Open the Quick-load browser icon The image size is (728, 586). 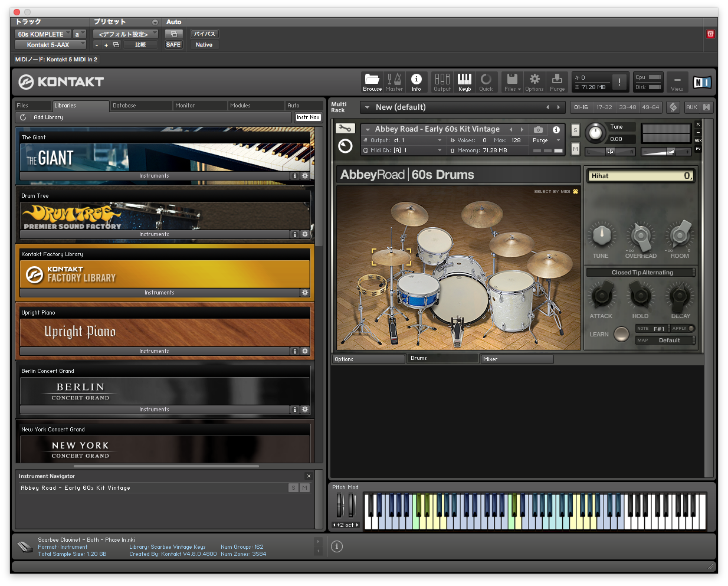click(x=486, y=82)
